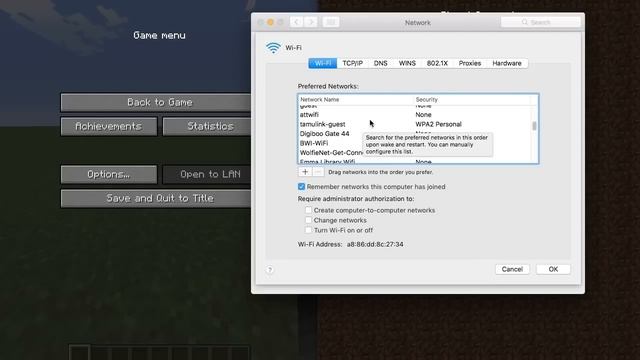Click Save and Quit to Title
This screenshot has width=640, height=360.
[x=156, y=198]
